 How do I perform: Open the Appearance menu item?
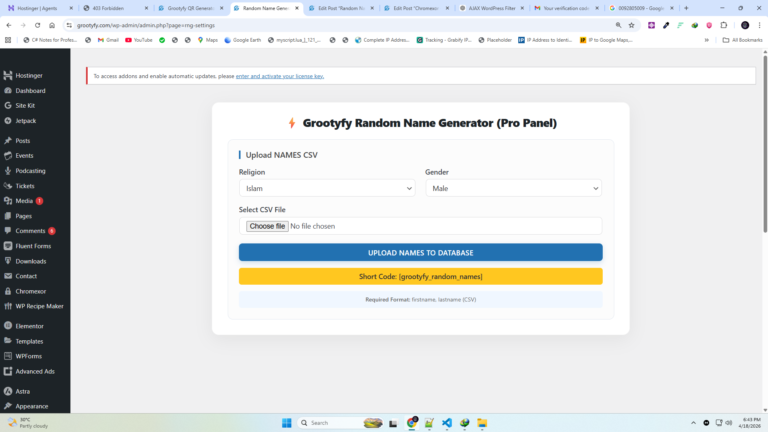pos(31,406)
